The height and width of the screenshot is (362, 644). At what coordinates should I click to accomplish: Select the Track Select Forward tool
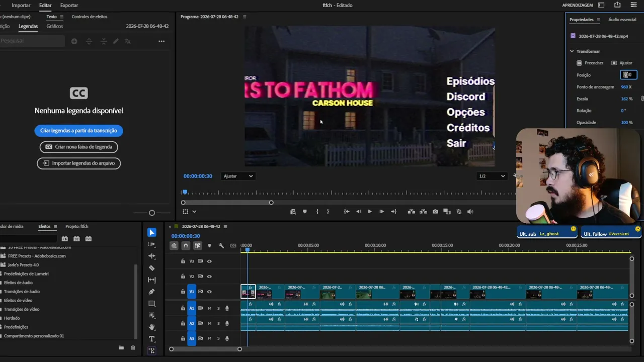(x=151, y=244)
